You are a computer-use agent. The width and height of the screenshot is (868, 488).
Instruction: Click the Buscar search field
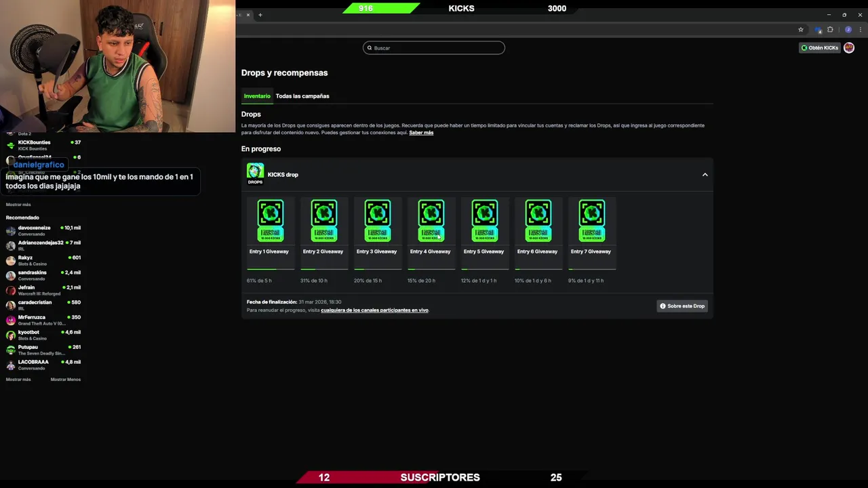434,48
